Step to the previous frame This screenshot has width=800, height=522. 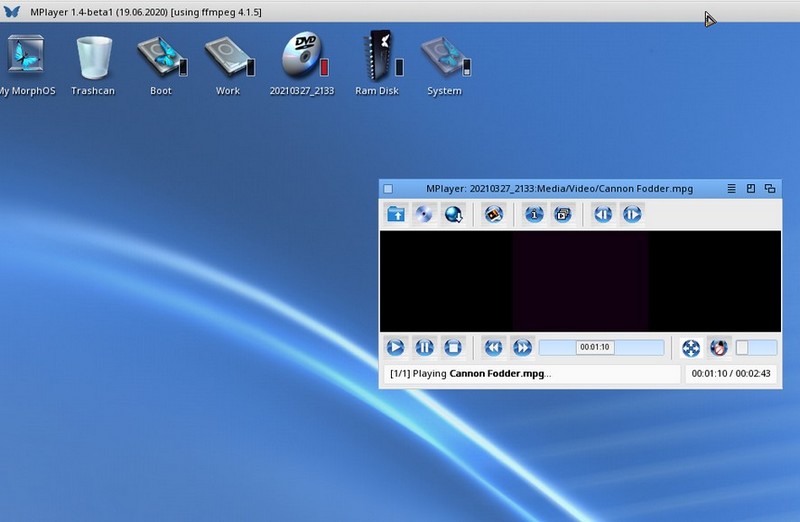(602, 214)
